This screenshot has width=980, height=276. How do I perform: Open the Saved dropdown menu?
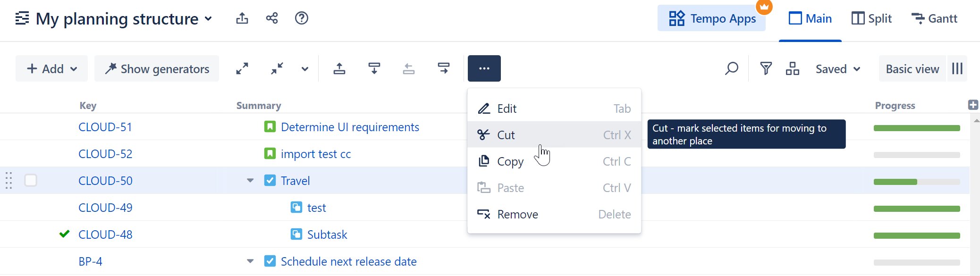click(x=838, y=69)
